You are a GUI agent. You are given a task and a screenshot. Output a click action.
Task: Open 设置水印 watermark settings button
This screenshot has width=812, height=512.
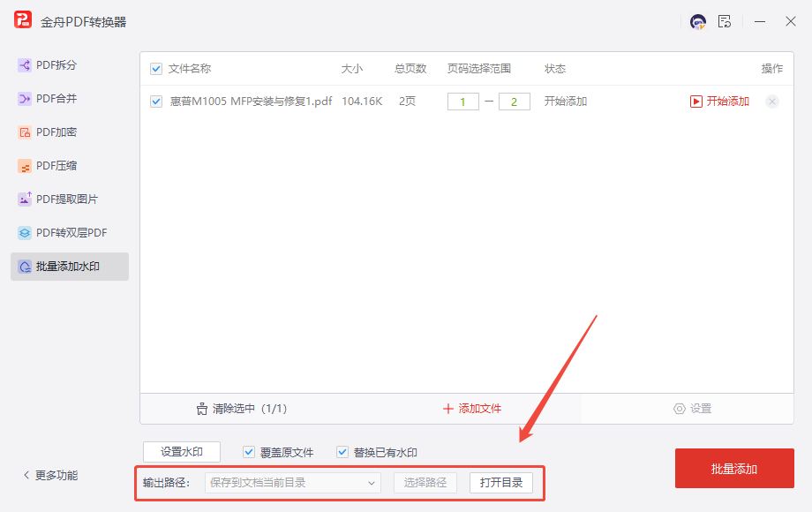(x=182, y=452)
